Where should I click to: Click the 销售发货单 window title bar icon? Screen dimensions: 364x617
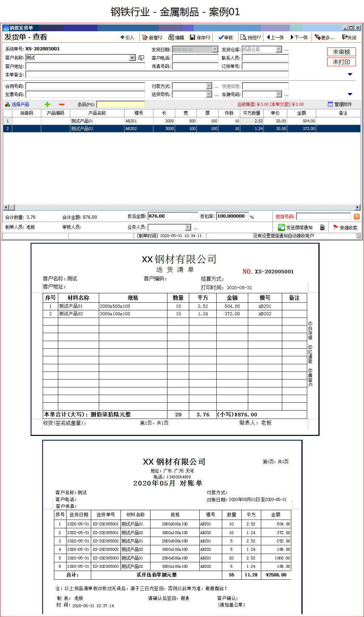click(x=6, y=28)
